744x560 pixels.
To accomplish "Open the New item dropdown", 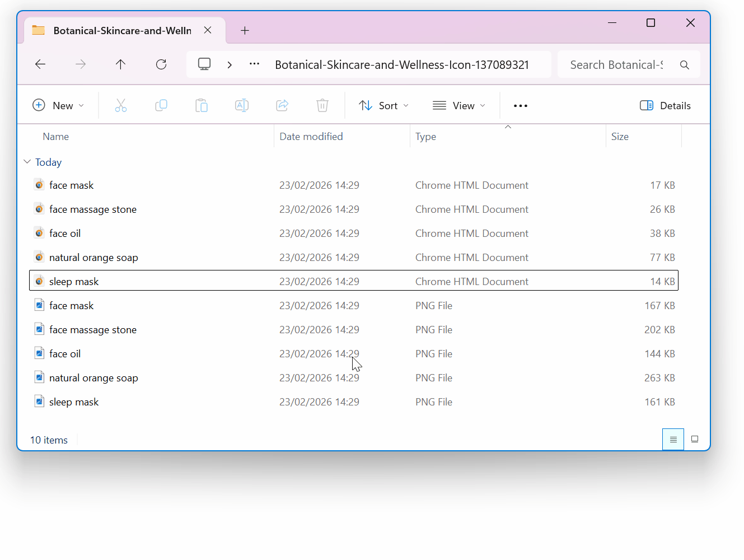I will pyautogui.click(x=58, y=105).
